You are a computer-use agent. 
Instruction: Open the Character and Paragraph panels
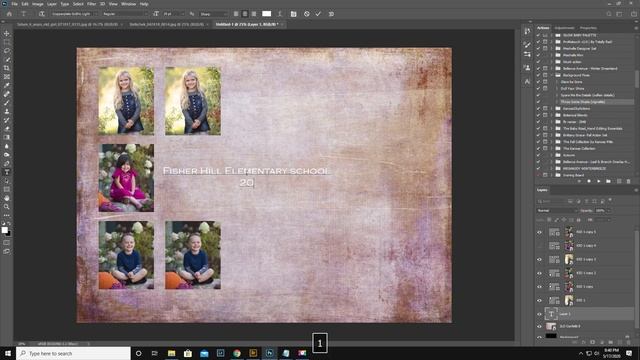tap(293, 14)
